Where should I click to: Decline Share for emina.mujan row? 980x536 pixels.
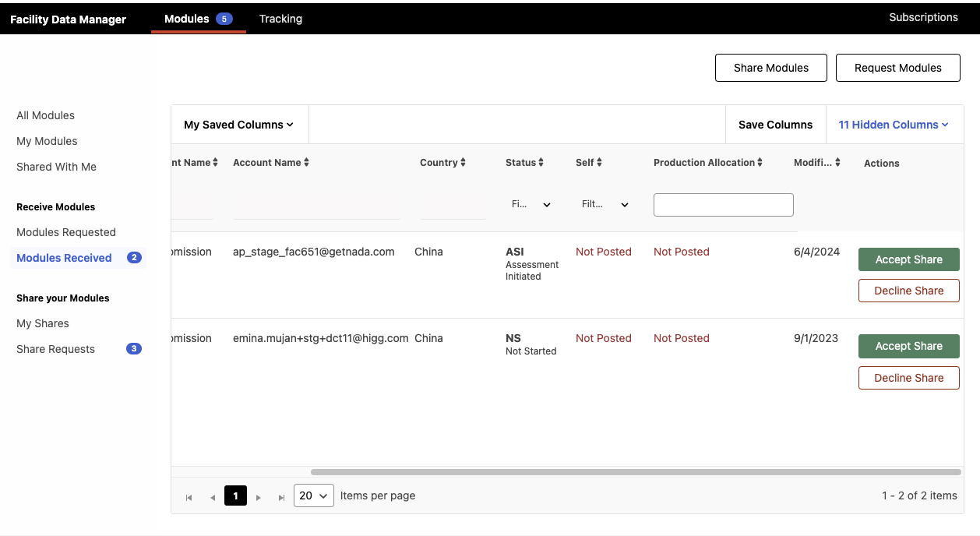909,378
